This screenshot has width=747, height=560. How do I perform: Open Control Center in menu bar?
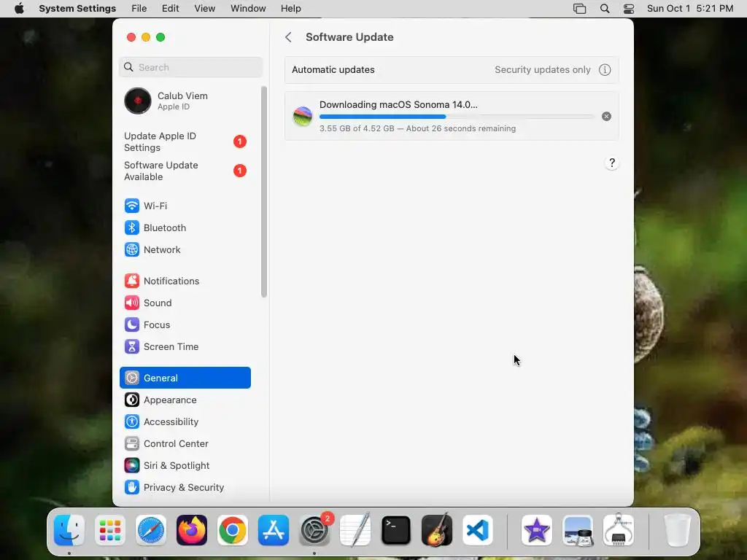pyautogui.click(x=629, y=9)
